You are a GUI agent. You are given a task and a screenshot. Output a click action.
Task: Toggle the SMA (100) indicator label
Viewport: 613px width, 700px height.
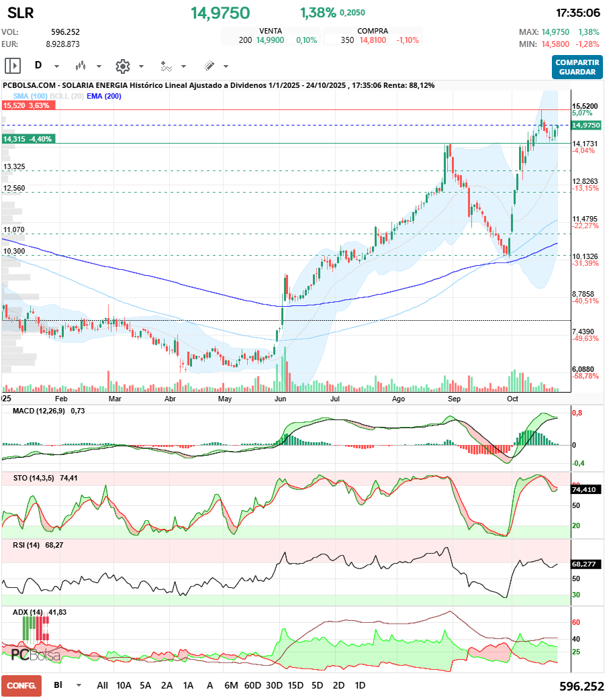click(x=30, y=96)
